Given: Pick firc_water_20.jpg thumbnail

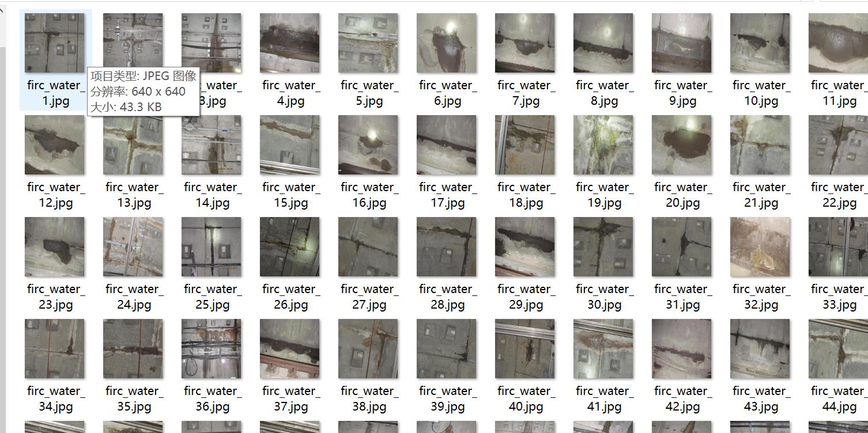Looking at the screenshot, I should (682, 145).
